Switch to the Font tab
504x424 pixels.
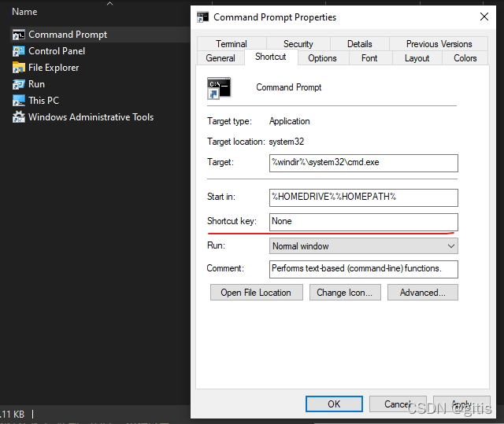point(369,58)
